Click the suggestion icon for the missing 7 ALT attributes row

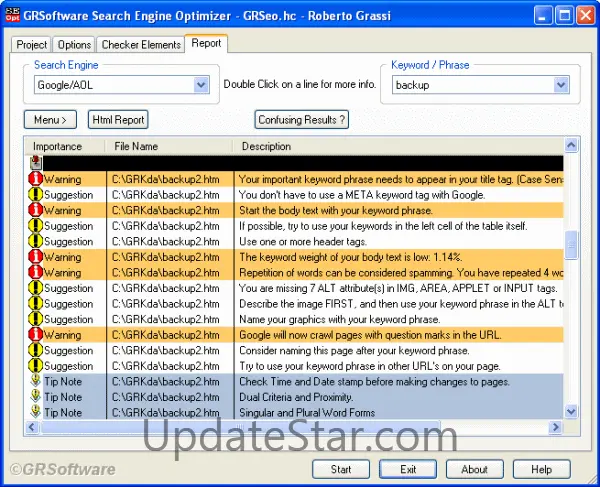click(36, 288)
